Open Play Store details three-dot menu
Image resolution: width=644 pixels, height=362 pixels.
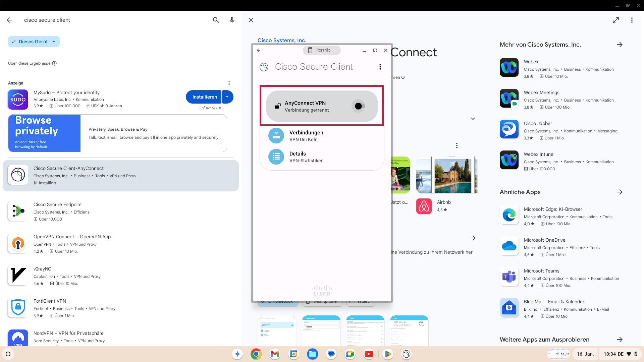point(632,20)
